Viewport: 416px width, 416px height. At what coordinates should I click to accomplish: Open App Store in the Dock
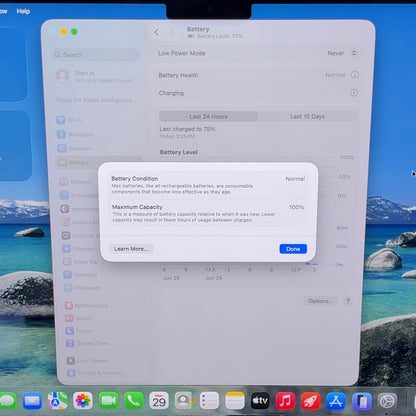(336, 400)
